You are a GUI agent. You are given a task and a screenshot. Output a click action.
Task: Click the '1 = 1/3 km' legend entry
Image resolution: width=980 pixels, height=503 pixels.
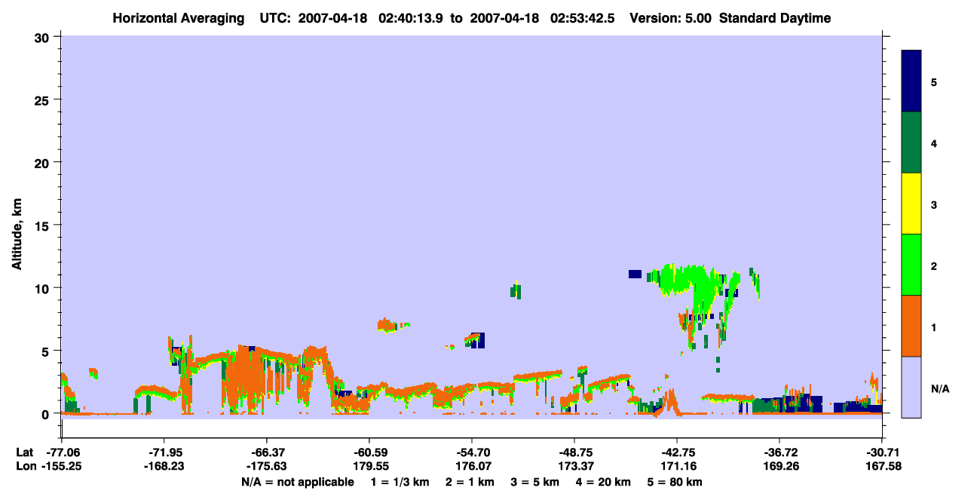(400, 482)
